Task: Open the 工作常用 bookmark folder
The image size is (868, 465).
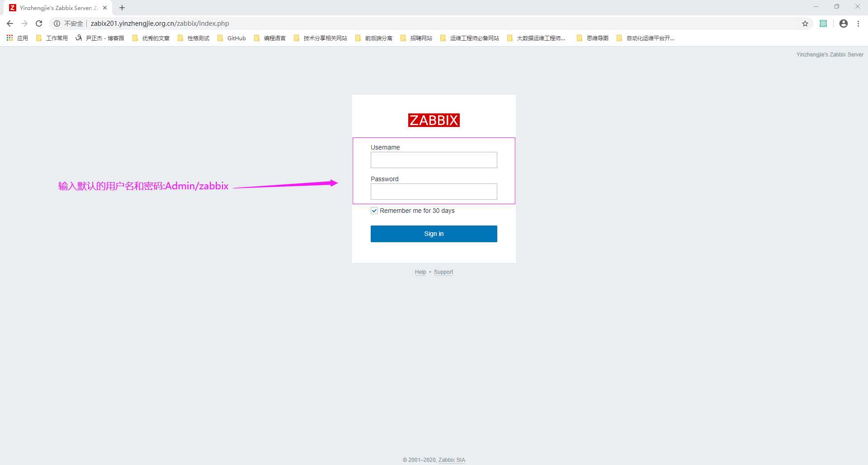Action: (x=52, y=38)
